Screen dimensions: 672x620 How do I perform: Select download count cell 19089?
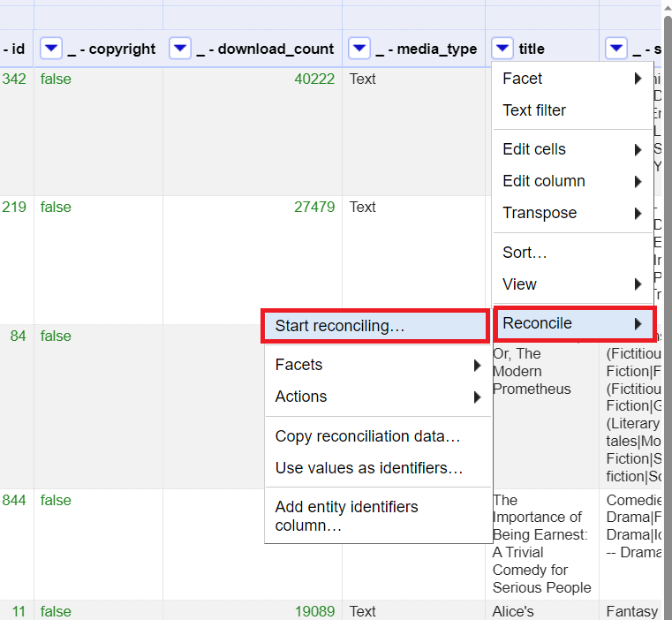[x=314, y=611]
